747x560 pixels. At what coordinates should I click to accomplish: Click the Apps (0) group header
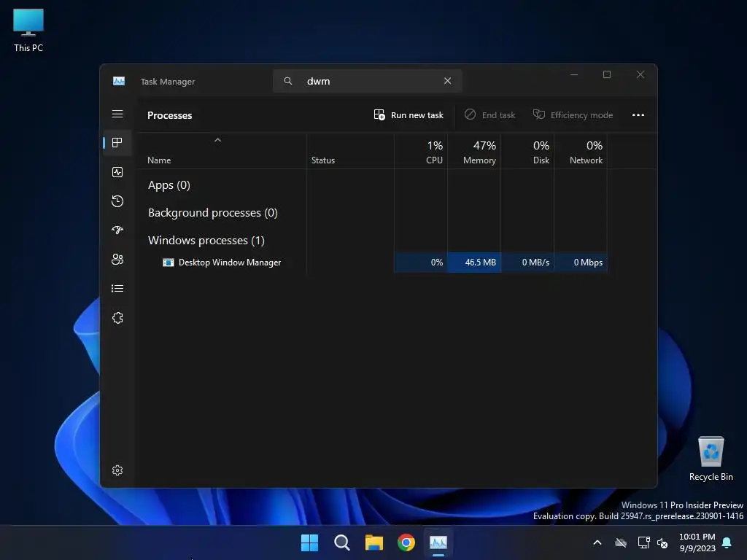169,184
